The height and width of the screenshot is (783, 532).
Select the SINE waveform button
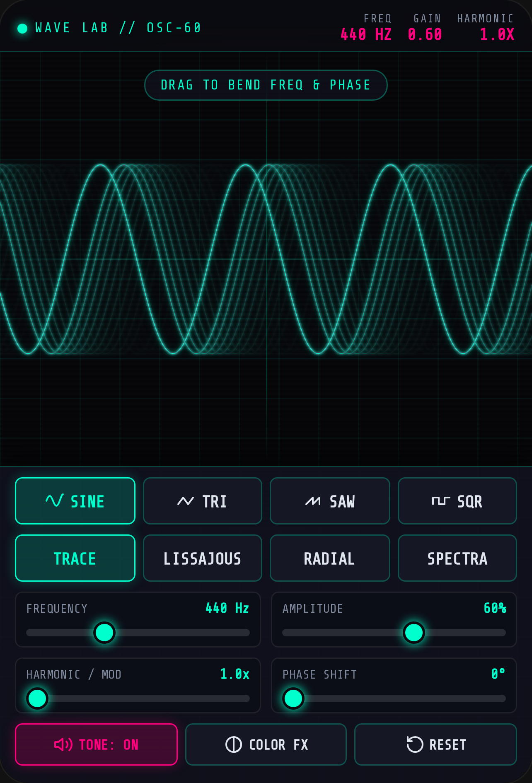tap(75, 501)
